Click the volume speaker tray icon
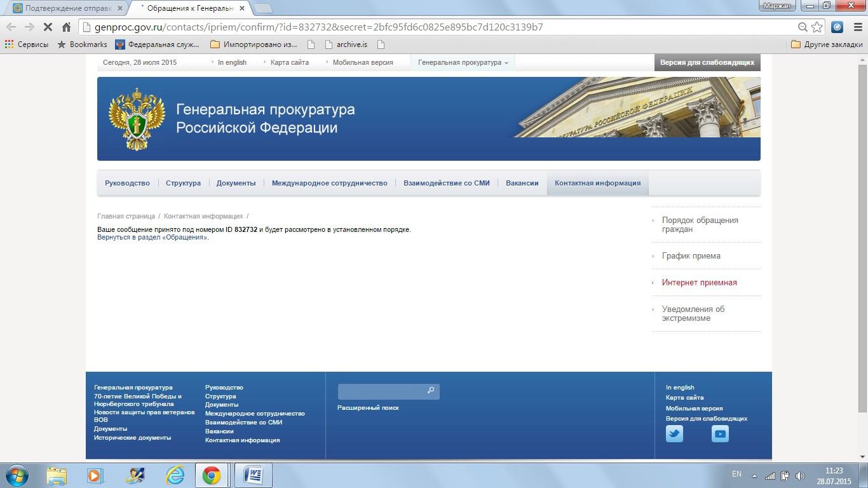 coord(800,475)
